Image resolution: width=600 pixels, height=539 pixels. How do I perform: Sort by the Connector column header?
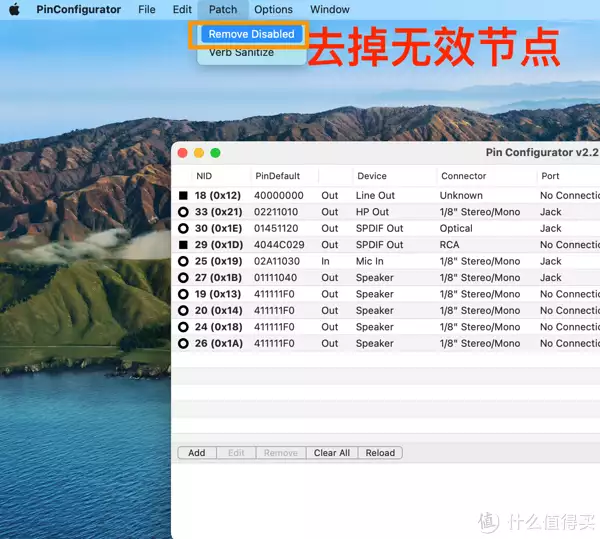[x=487, y=176]
